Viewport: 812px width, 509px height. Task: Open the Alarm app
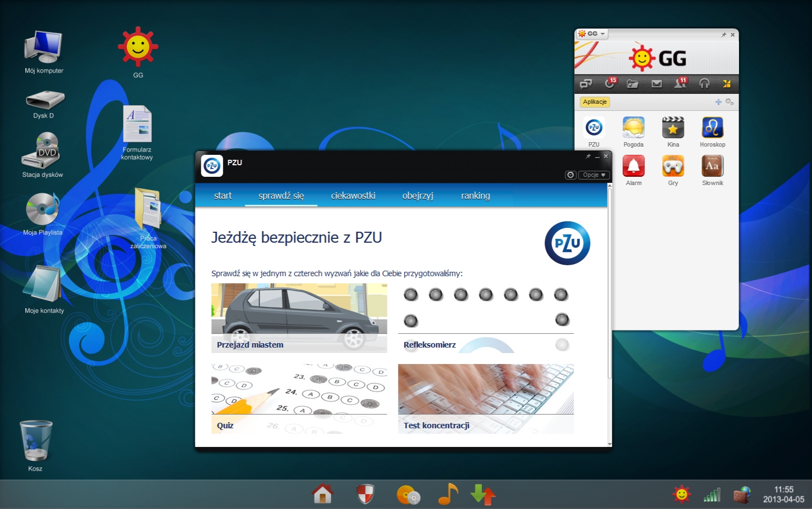tap(633, 166)
